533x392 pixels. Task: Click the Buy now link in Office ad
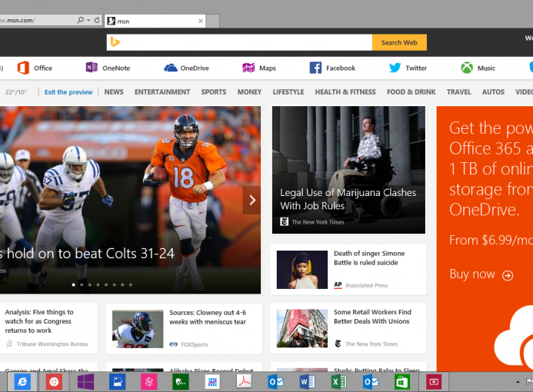click(x=472, y=274)
